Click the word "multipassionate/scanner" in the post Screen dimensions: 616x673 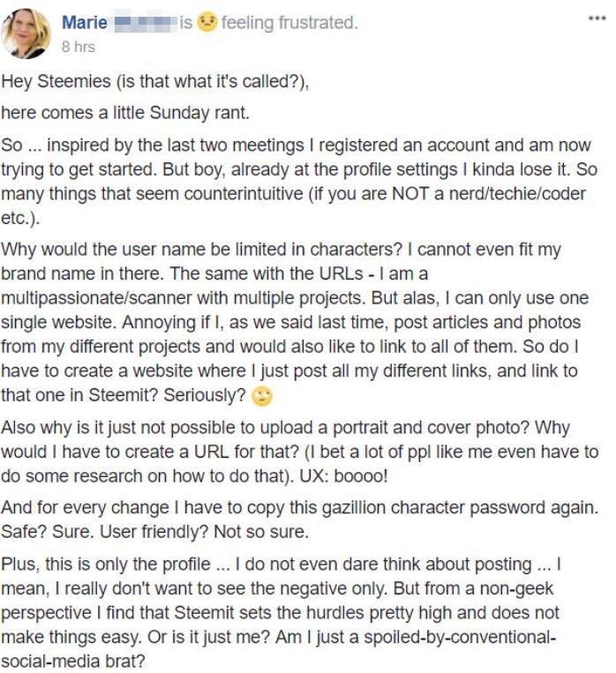click(x=97, y=298)
